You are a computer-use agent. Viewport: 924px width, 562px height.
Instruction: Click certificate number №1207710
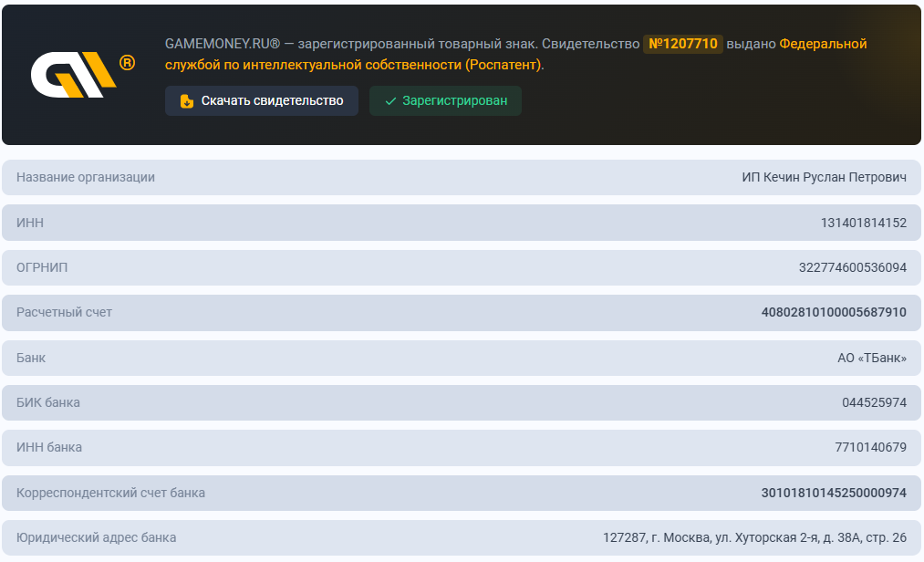coord(683,44)
